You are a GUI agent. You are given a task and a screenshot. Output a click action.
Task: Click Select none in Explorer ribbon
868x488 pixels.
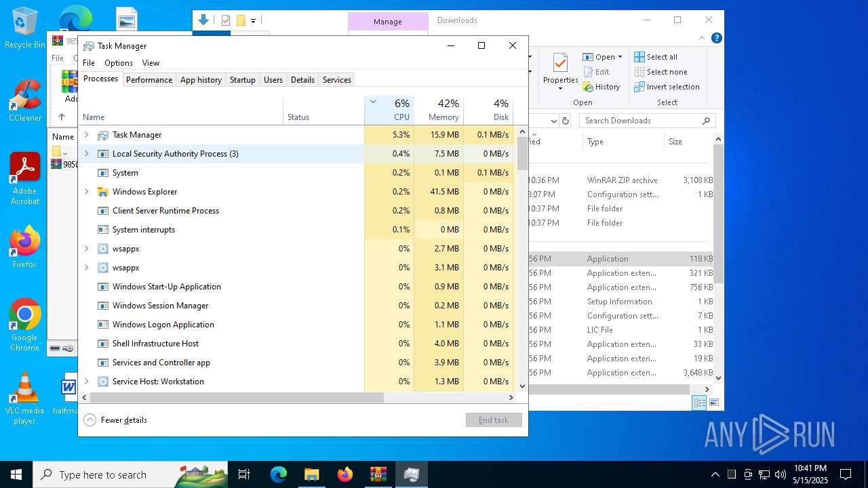click(x=660, y=72)
